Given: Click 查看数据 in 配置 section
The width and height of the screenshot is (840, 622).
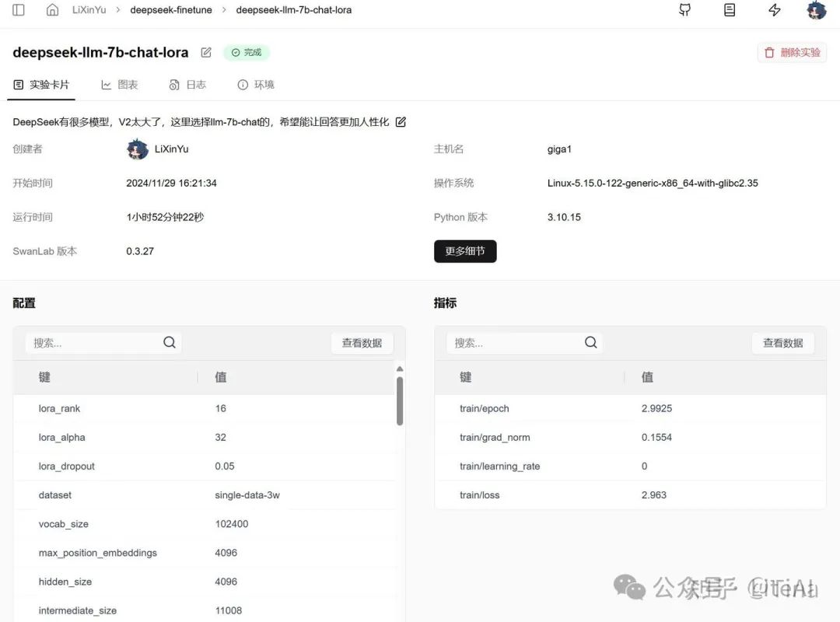Looking at the screenshot, I should coord(362,343).
